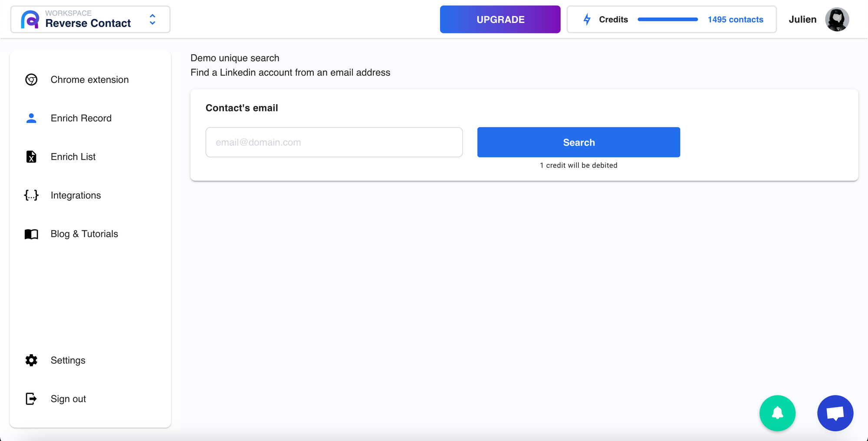Click the Enrich List spreadsheet icon
The width and height of the screenshot is (868, 441).
coord(31,157)
